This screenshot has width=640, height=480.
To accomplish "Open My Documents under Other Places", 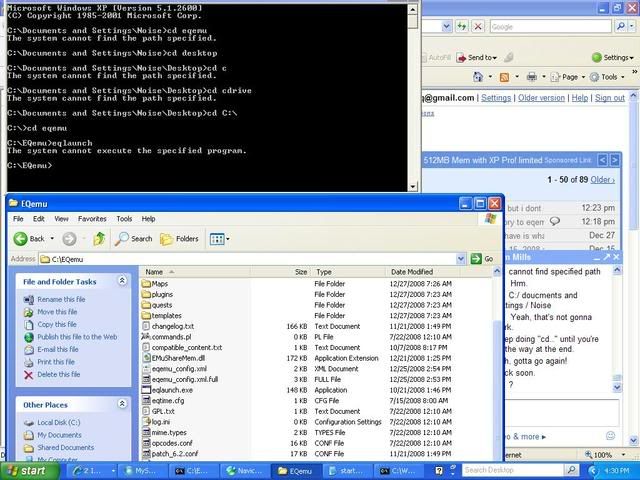I will click(x=59, y=435).
